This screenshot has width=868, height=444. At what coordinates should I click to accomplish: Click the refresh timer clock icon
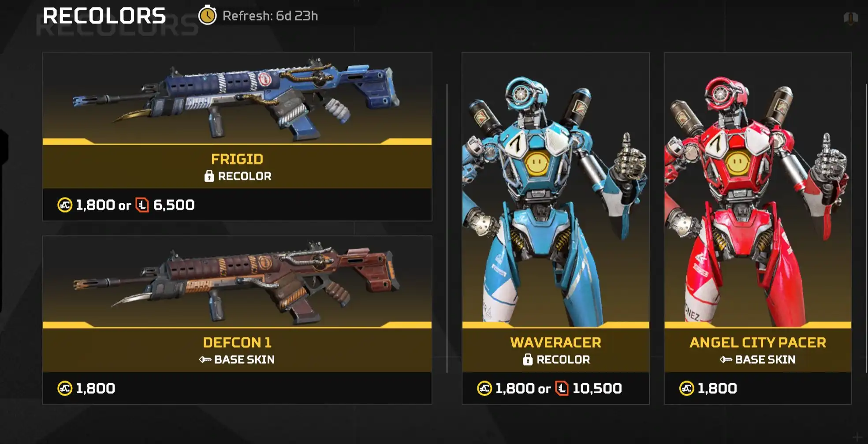207,15
